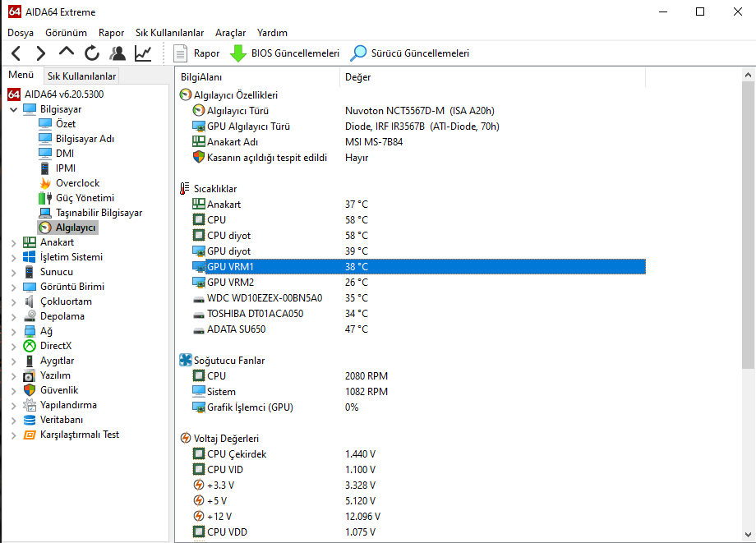Click the Aygıtlar device icon

pyautogui.click(x=30, y=361)
